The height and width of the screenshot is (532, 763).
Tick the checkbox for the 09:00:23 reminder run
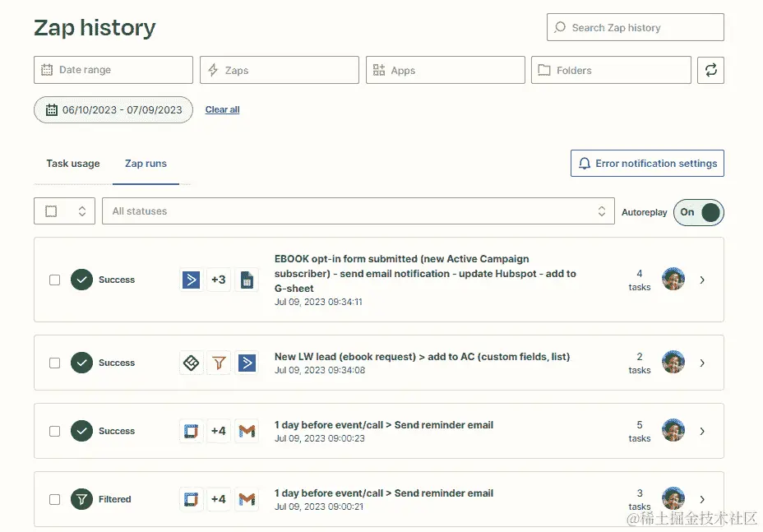pyautogui.click(x=54, y=431)
